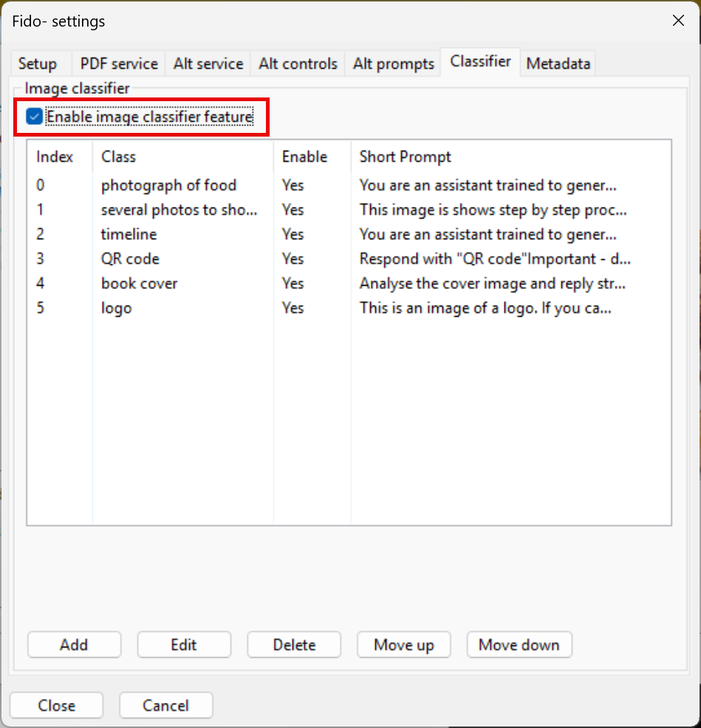Click prompt 'Analyse the cover image and reply str...'
Screen dimensions: 701x728
(493, 284)
